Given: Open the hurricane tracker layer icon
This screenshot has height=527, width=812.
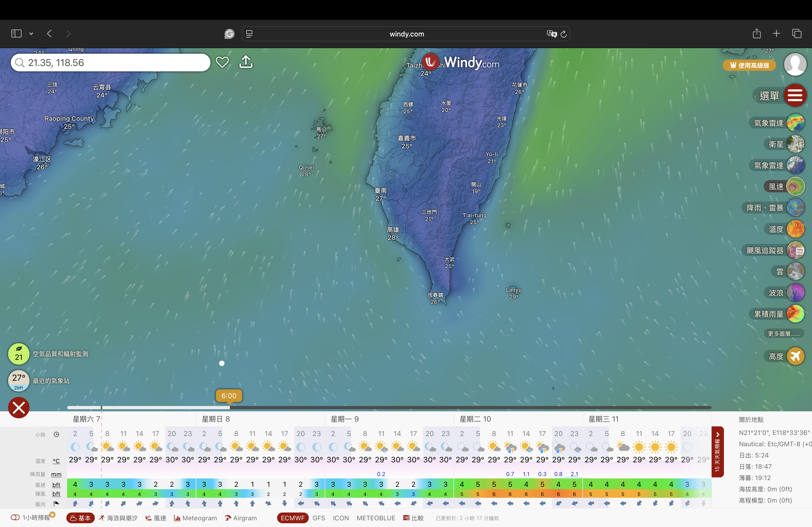Looking at the screenshot, I should coord(795,250).
